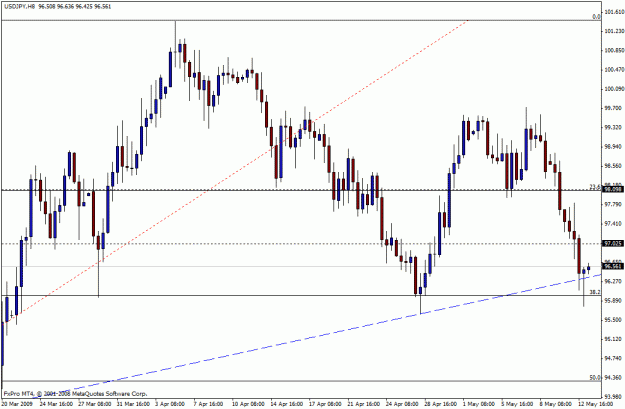Select the 97.410 price axis label

pyautogui.click(x=614, y=224)
